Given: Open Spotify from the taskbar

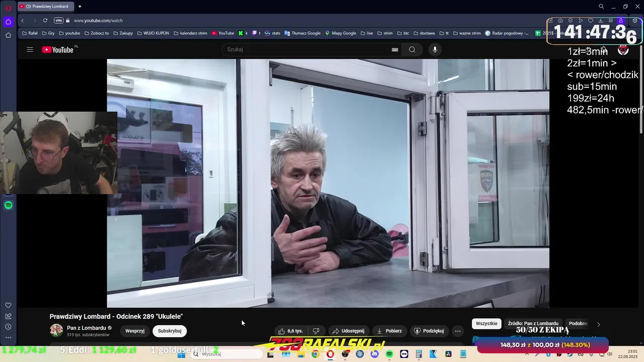Looking at the screenshot, I should (x=389, y=354).
